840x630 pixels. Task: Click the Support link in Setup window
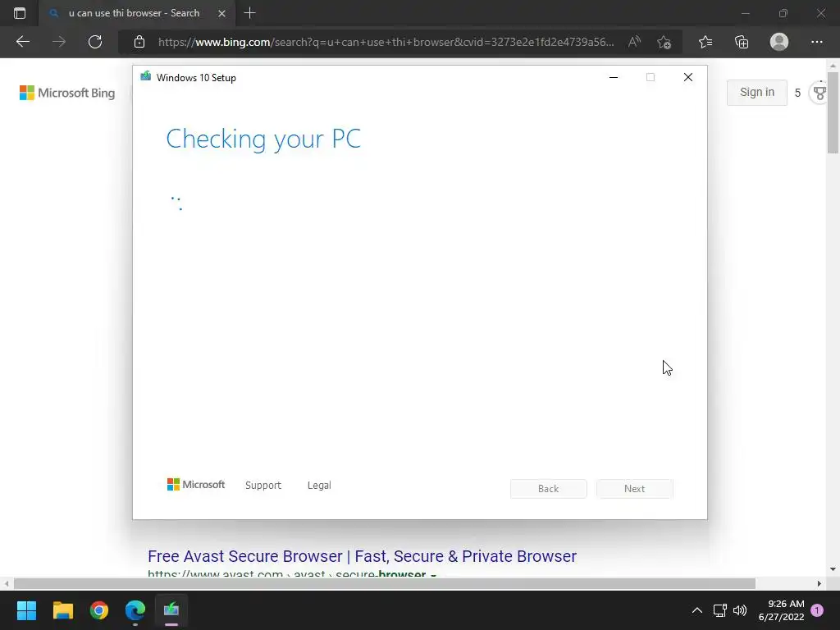[263, 486]
